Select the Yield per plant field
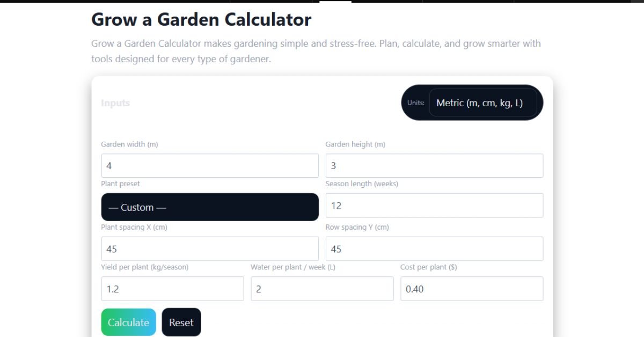This screenshot has height=337, width=644. click(172, 289)
